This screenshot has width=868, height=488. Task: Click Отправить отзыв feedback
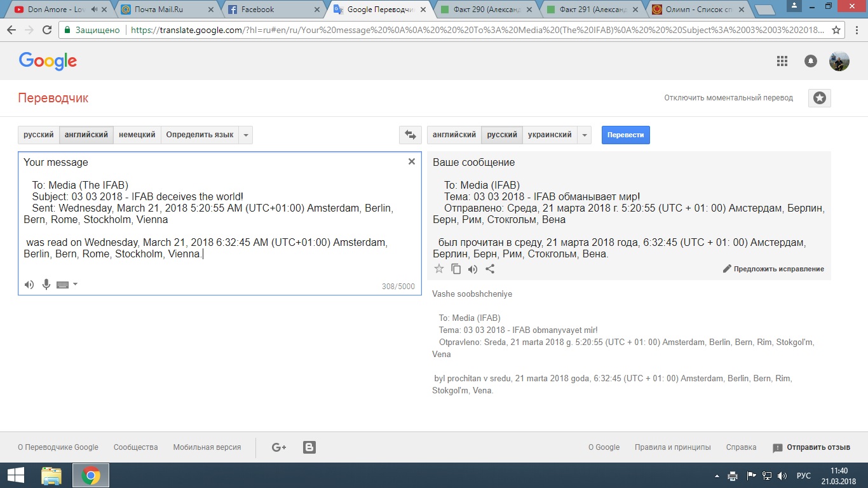click(811, 447)
